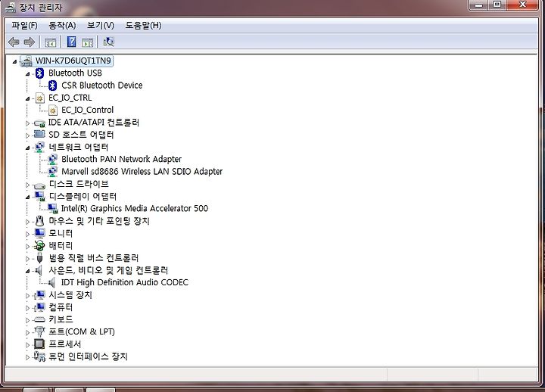Select Bluetooth PAN Network Adapter text
The image size is (545, 392).
pyautogui.click(x=121, y=159)
